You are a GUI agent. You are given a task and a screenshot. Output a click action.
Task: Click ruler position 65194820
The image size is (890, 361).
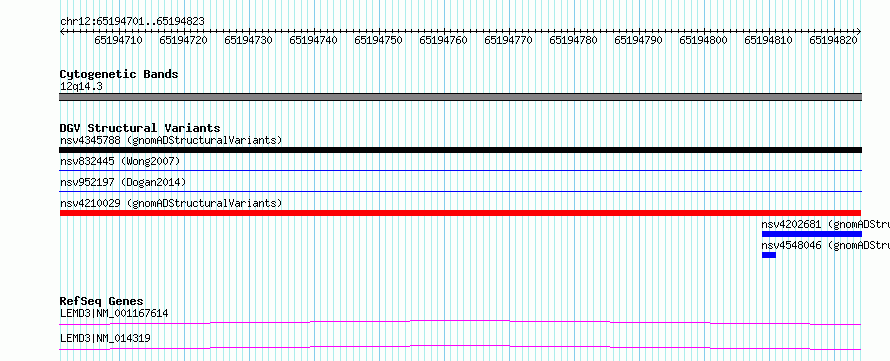[833, 40]
